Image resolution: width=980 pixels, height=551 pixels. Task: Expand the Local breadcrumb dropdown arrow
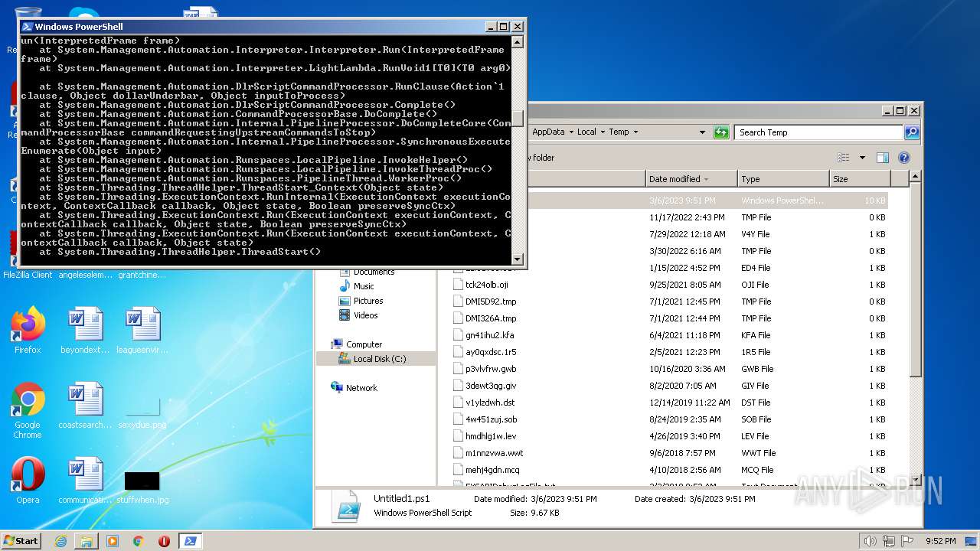(603, 132)
